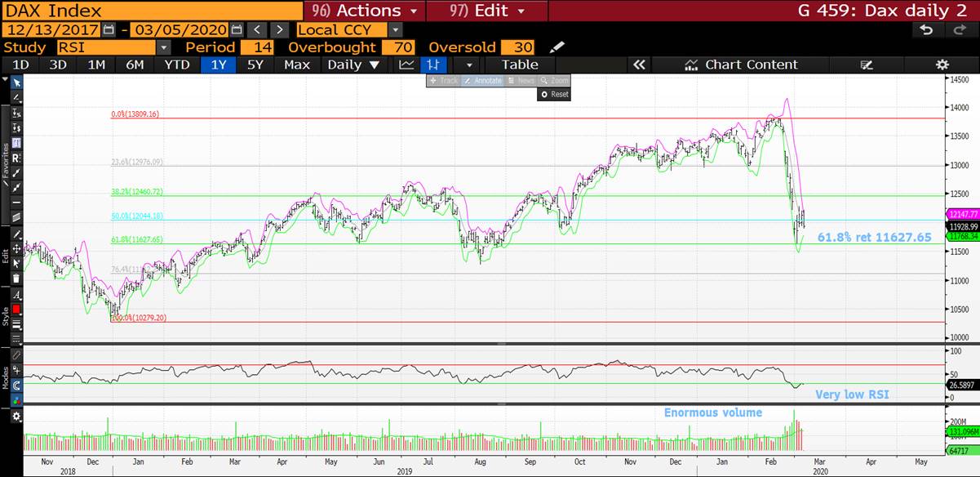
Task: Click the RSI value label 26.5897
Action: click(962, 384)
